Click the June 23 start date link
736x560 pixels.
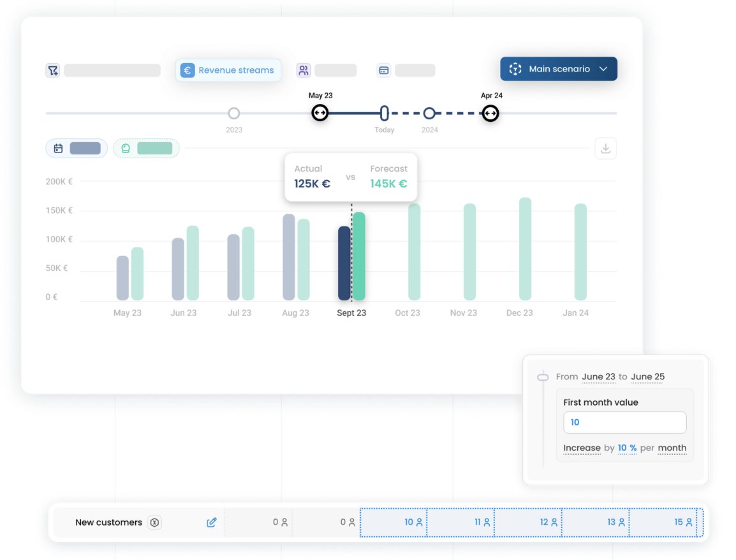point(598,377)
